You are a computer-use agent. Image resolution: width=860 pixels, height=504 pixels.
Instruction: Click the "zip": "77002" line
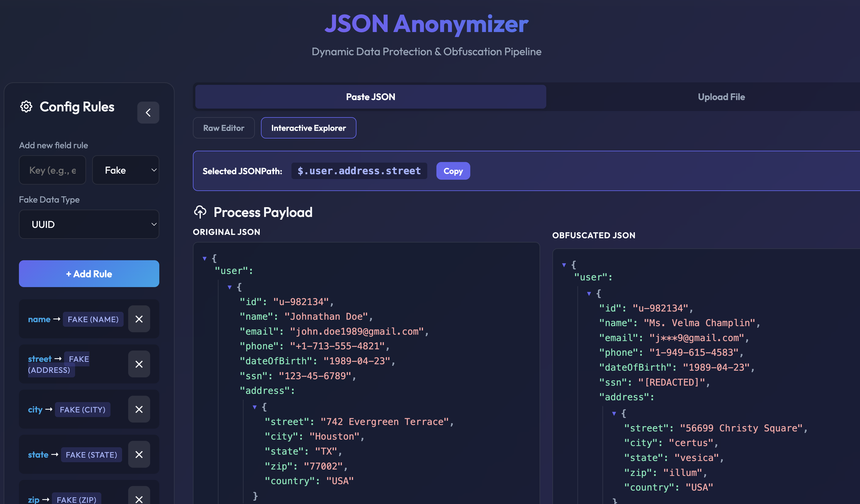(x=306, y=466)
